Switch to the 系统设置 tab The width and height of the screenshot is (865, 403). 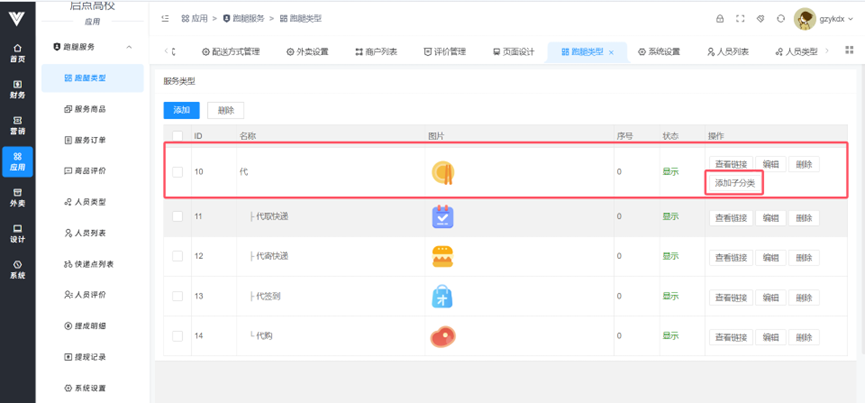(660, 52)
